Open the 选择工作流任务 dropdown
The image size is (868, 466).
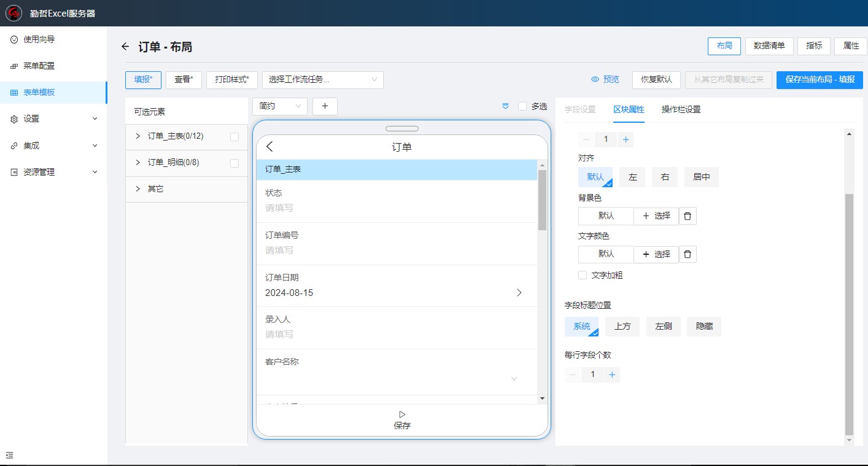322,80
